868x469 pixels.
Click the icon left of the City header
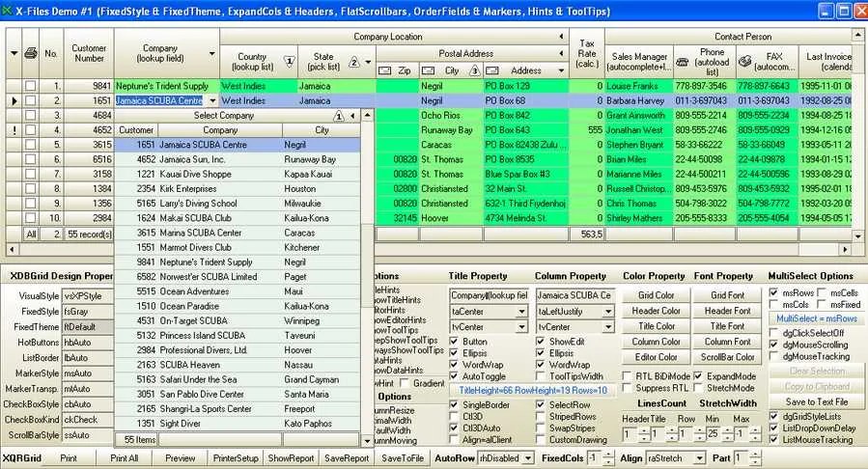[428, 70]
